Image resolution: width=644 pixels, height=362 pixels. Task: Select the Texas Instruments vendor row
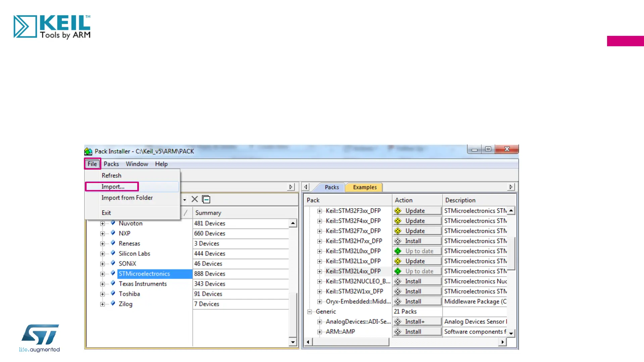tap(143, 284)
